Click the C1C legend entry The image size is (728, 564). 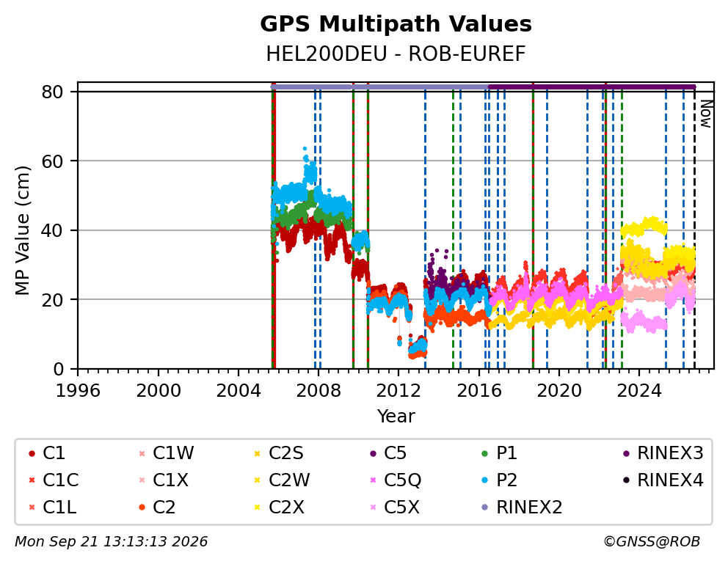(54, 480)
